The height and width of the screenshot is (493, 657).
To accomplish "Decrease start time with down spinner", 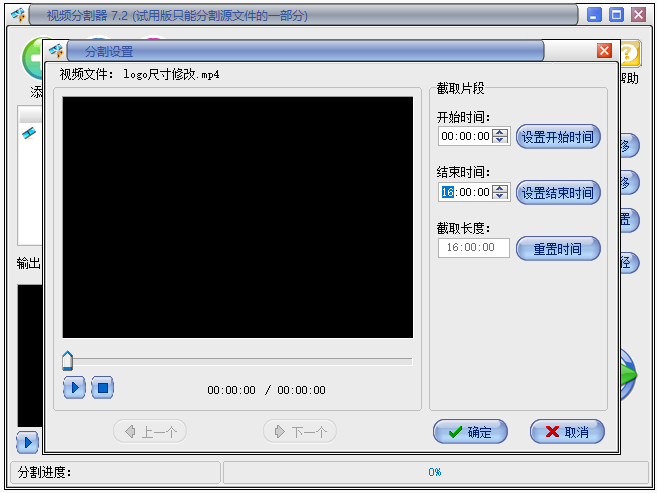I will tap(501, 141).
